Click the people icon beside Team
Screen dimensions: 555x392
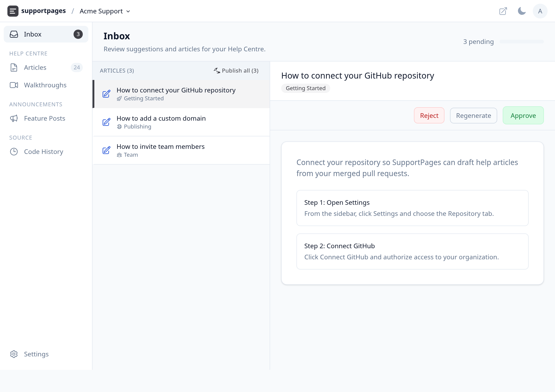pyautogui.click(x=119, y=155)
